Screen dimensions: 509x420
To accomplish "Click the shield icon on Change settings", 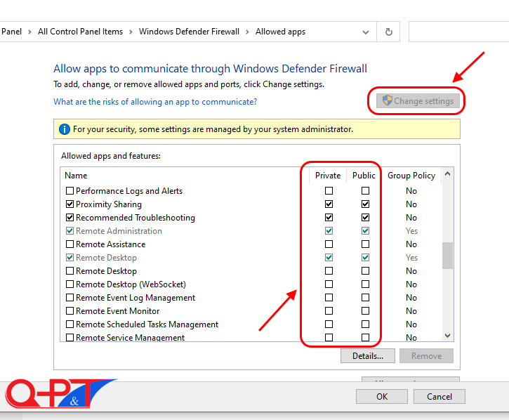I will [386, 101].
